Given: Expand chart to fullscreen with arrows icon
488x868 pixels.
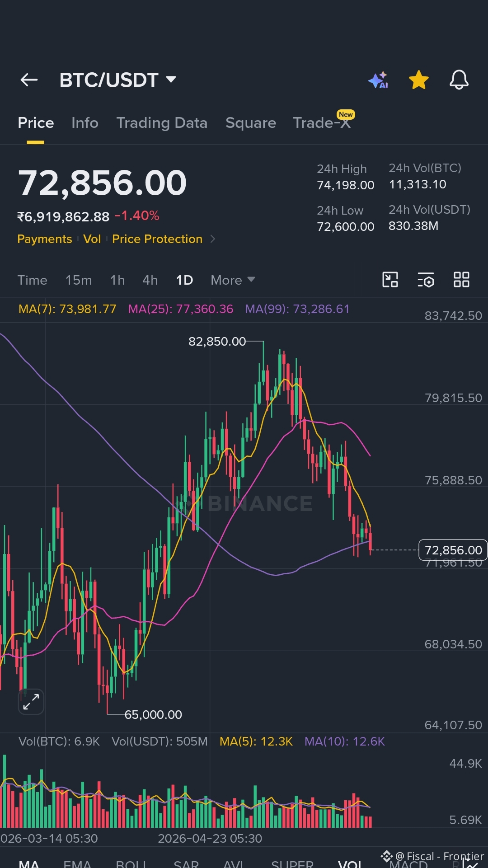Looking at the screenshot, I should tap(31, 702).
